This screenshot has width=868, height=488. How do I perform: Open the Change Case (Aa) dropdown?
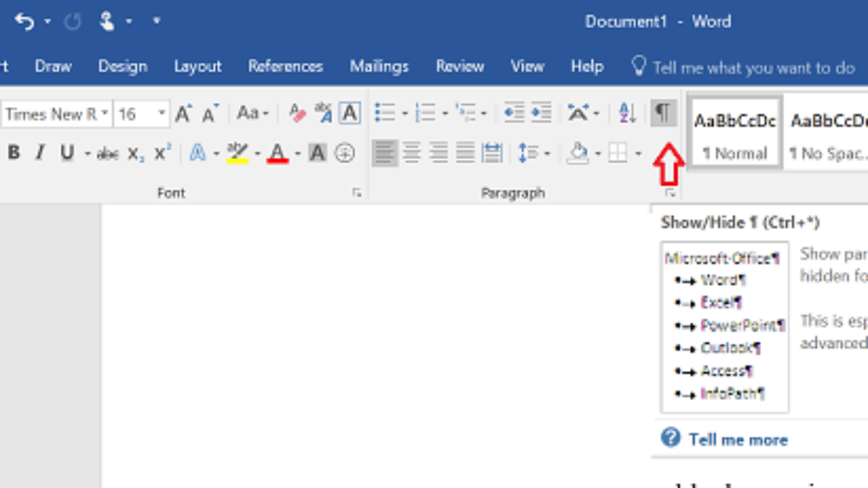point(252,114)
